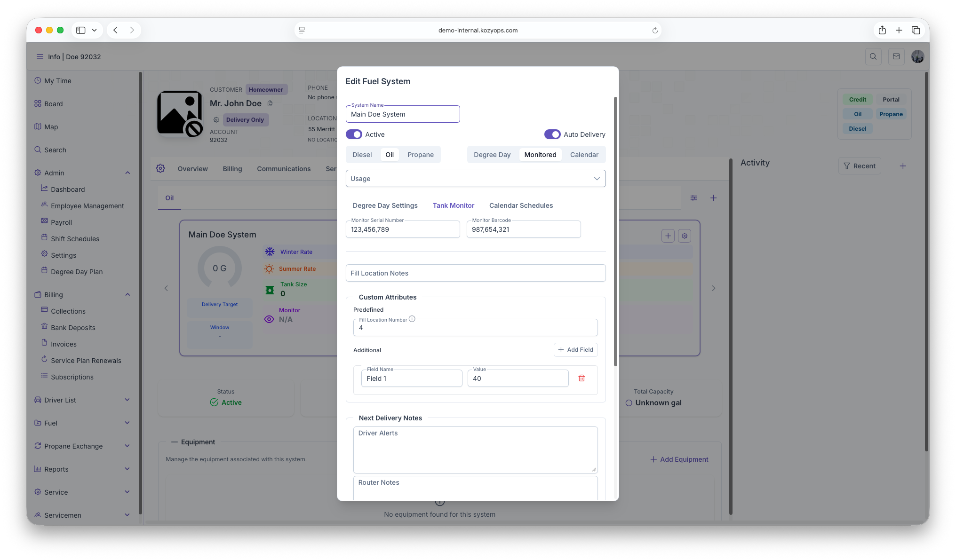Click the plus icon in Activity panel
Viewport: 956px width, 560px height.
(903, 166)
